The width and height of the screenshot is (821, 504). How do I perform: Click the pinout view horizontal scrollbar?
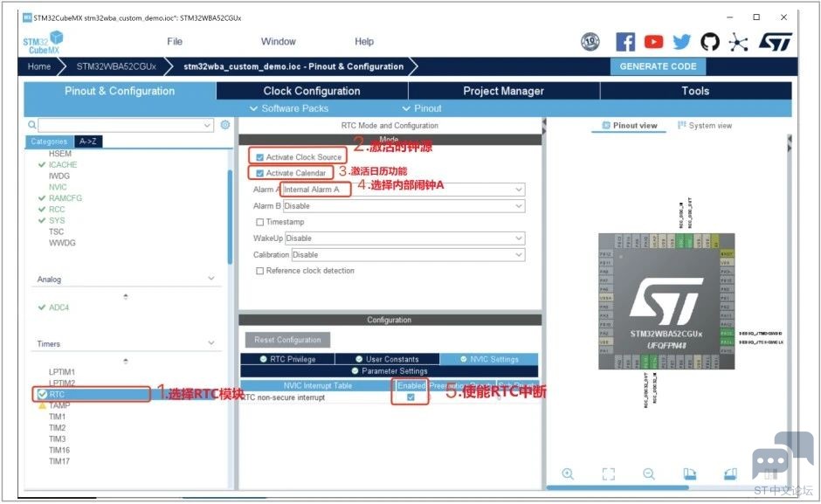tap(617, 487)
